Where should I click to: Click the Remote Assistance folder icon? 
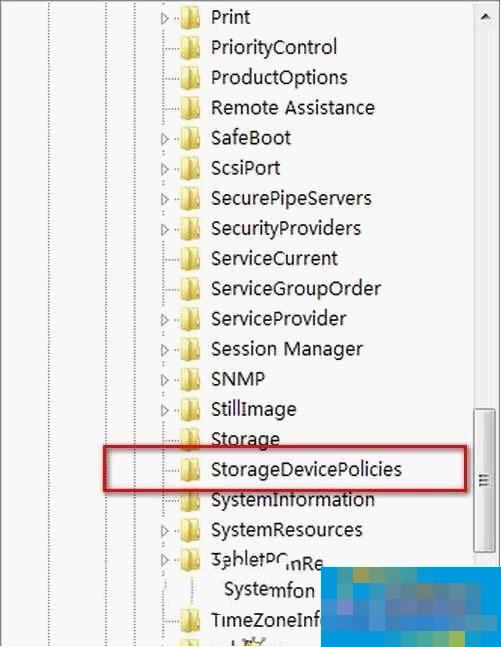190,108
